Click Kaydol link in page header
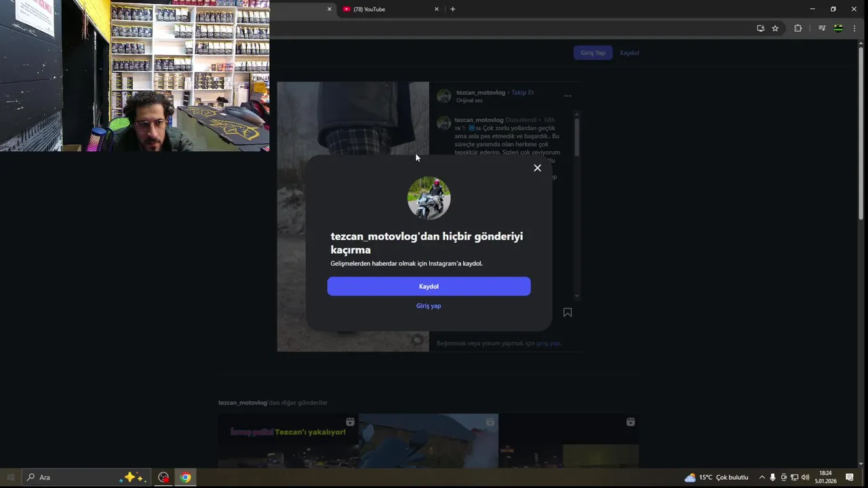This screenshot has height=488, width=868. (x=629, y=53)
